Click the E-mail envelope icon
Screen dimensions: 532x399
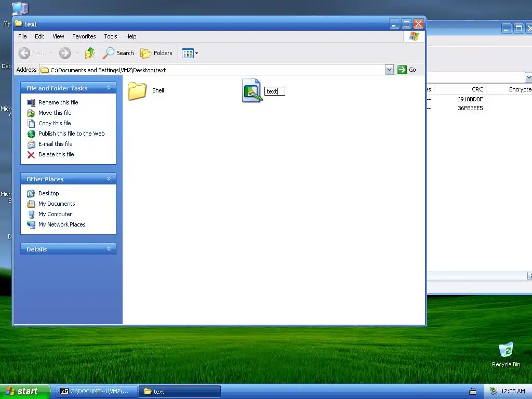click(x=31, y=144)
